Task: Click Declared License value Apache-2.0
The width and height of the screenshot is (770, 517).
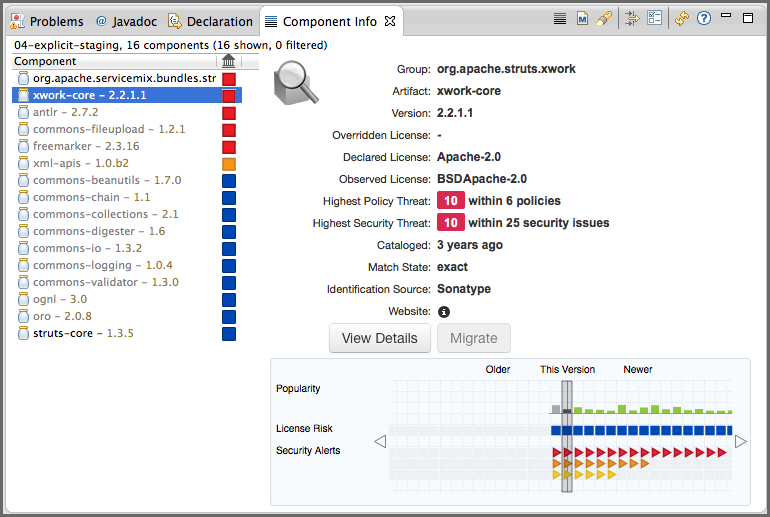Action: pyautogui.click(x=469, y=157)
